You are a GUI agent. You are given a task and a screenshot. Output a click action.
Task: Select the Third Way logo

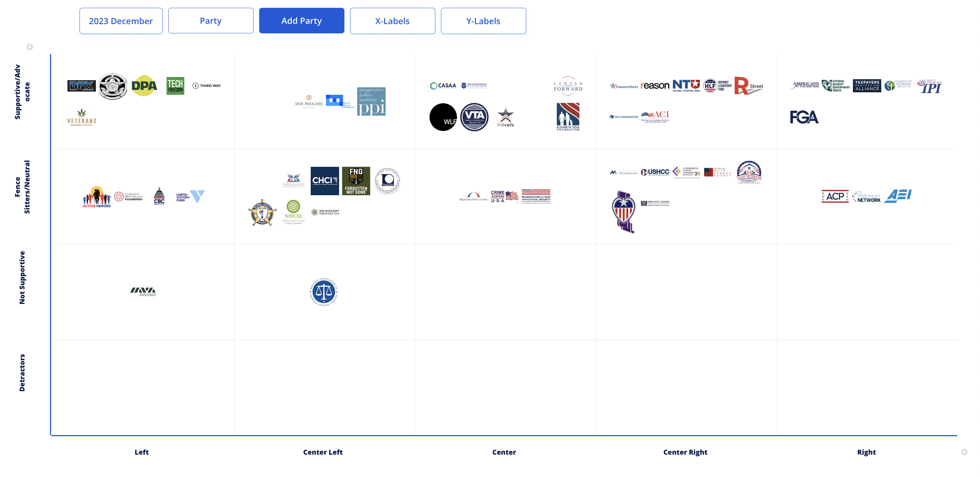coord(207,86)
